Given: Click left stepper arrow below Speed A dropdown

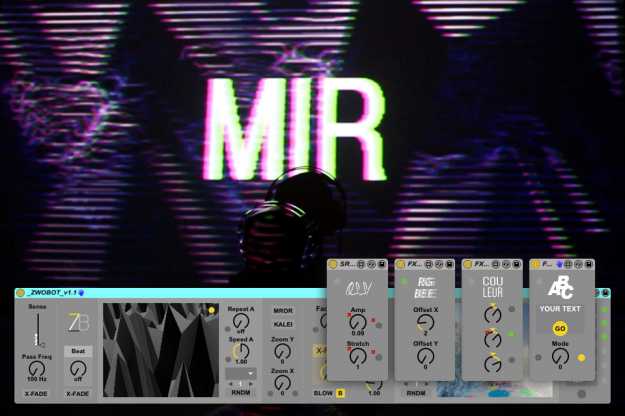Looking at the screenshot, I should (x=231, y=384).
